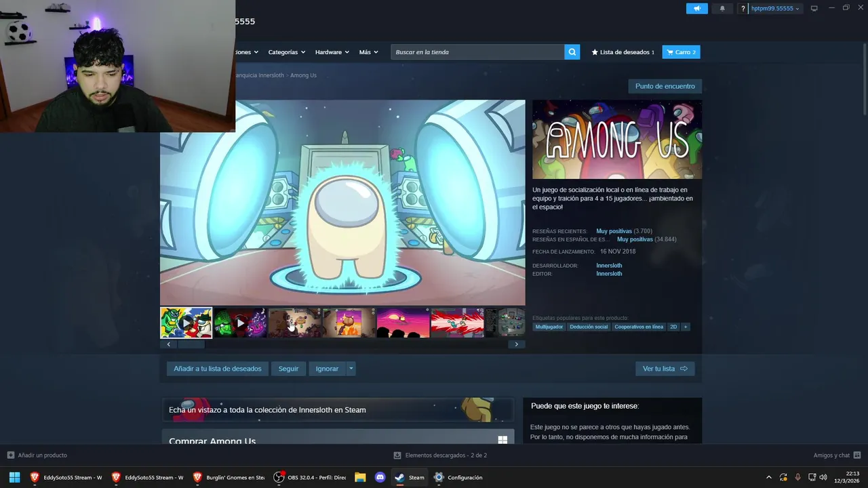The height and width of the screenshot is (488, 868).
Task: Open developer Innersloth link
Action: pyautogui.click(x=609, y=266)
